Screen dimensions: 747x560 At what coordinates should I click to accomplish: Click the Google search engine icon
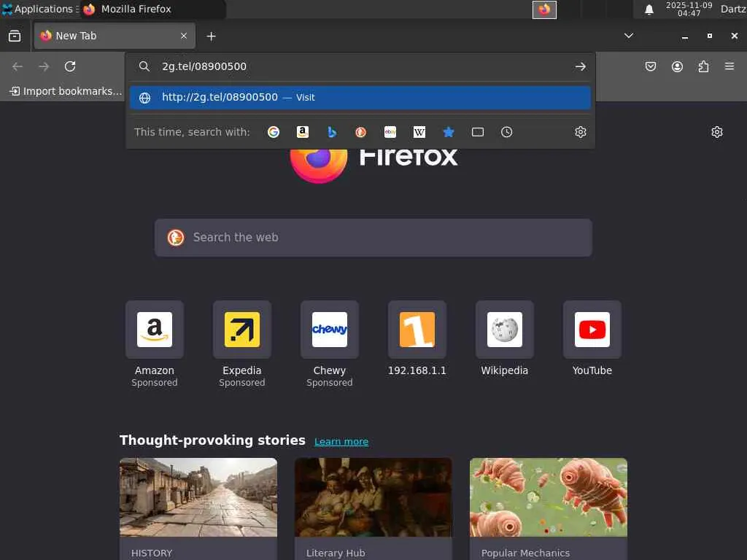[274, 132]
